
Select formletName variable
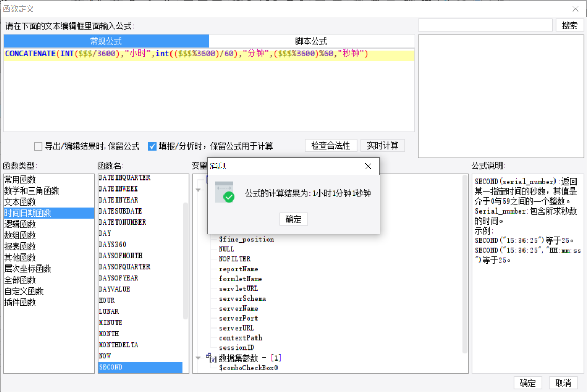(240, 279)
